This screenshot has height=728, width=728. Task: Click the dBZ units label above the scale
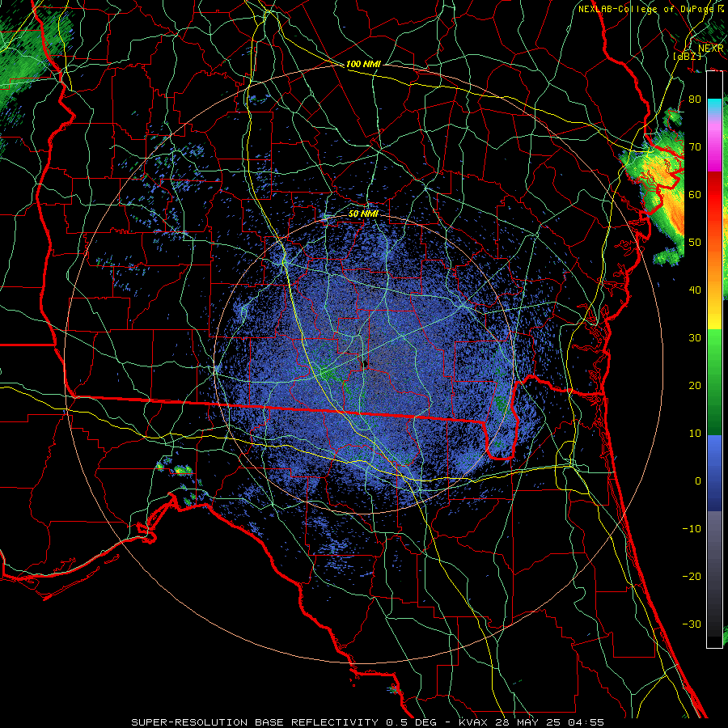coord(688,56)
